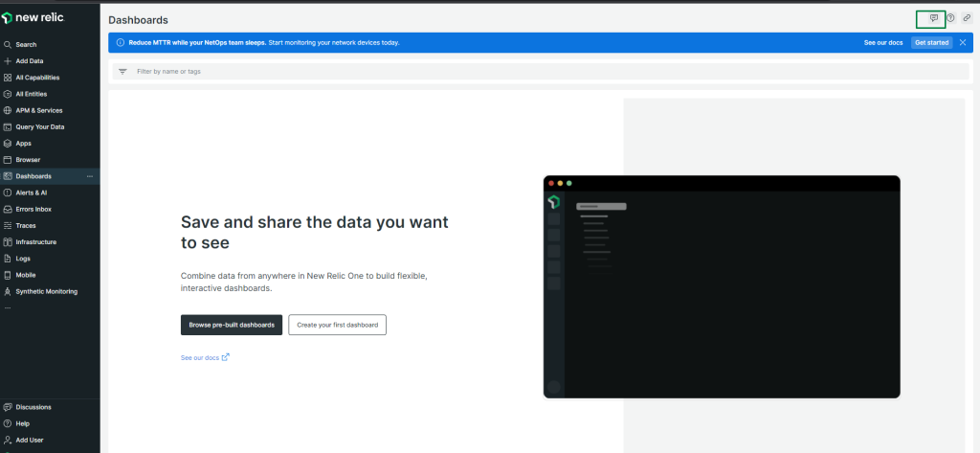Viewport: 980px width, 453px height.
Task: Dismiss the blue NetOps banner
Action: pyautogui.click(x=963, y=42)
